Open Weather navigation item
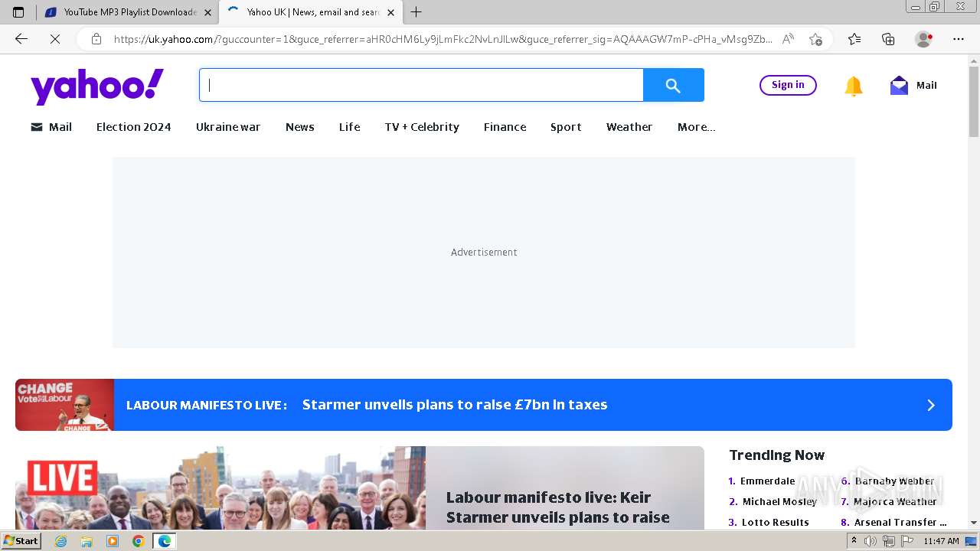Image resolution: width=980 pixels, height=551 pixels. pos(629,127)
